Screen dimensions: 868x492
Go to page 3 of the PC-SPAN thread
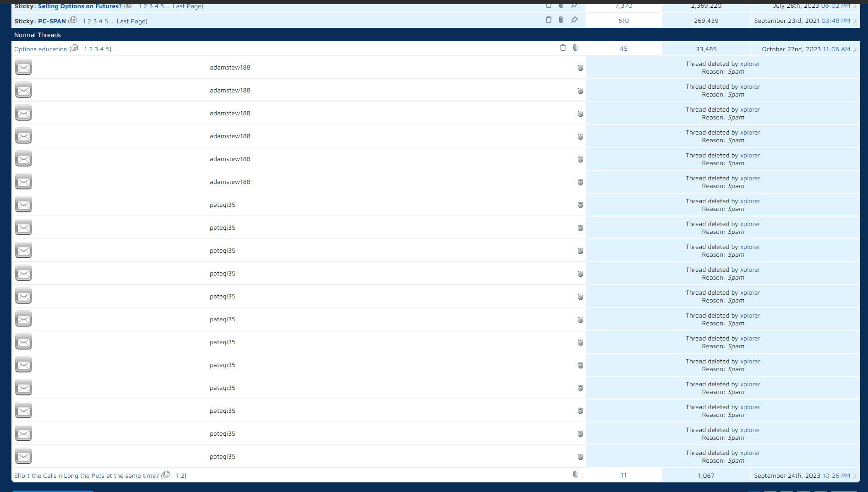click(95, 21)
